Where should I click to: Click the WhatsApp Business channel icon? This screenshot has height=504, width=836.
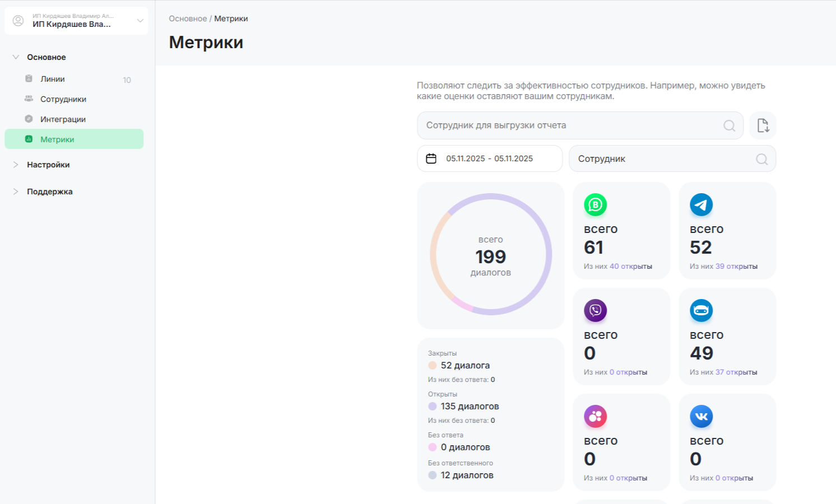[x=595, y=205]
